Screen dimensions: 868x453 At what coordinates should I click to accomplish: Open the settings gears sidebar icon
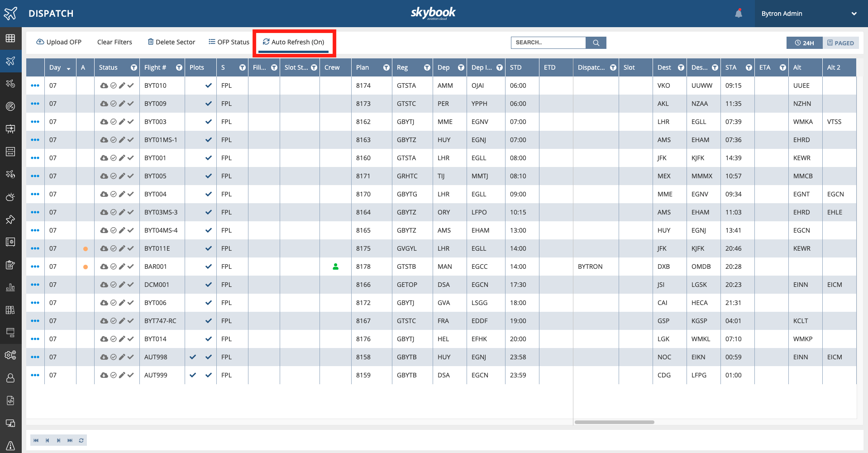pos(10,355)
